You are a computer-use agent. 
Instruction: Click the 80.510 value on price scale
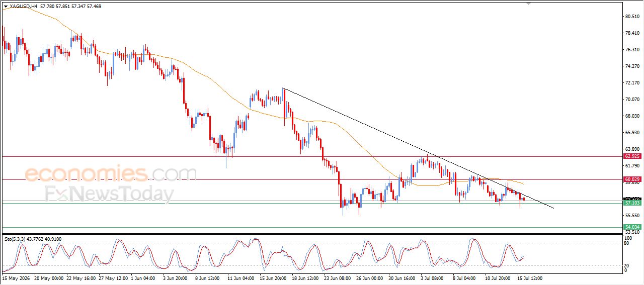(x=632, y=17)
